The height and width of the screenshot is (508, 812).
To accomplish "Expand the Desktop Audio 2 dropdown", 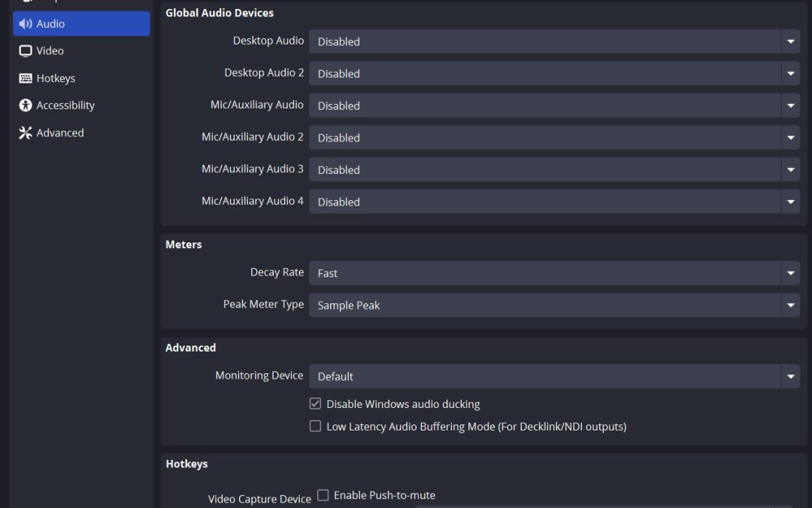I will pos(554,74).
